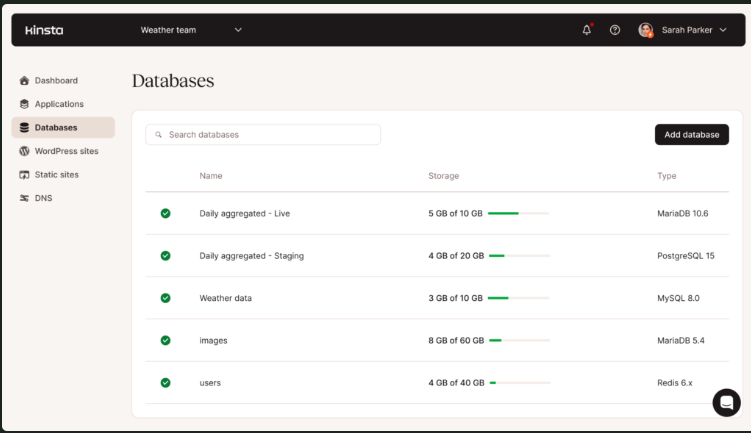The image size is (751, 433).
Task: Expand the Sarah Parker user menu chevron
Action: coord(723,30)
